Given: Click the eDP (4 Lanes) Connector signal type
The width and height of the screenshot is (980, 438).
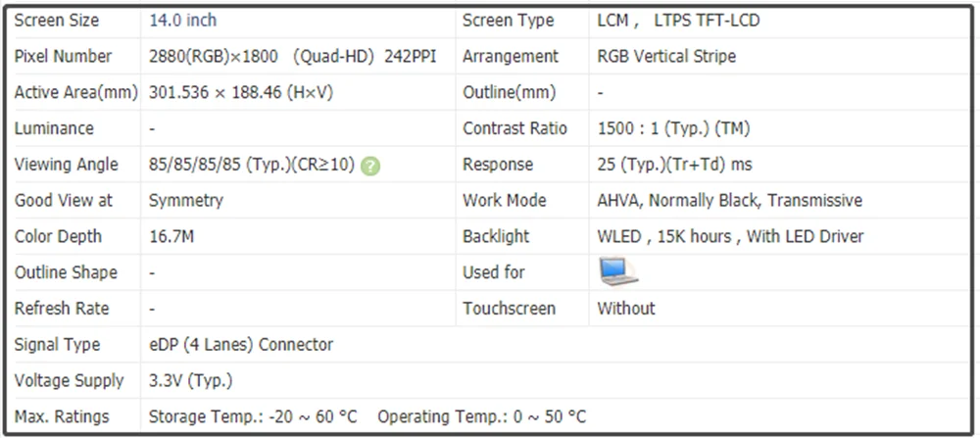Looking at the screenshot, I should pyautogui.click(x=241, y=345).
